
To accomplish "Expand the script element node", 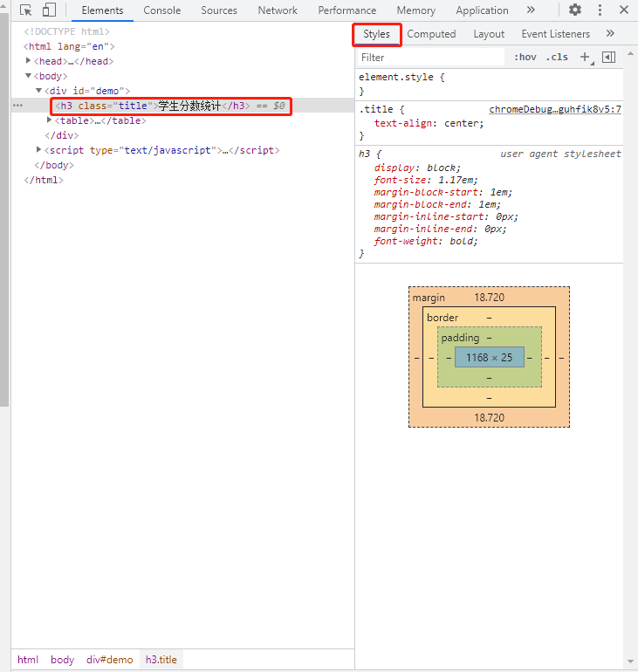I will click(x=38, y=149).
